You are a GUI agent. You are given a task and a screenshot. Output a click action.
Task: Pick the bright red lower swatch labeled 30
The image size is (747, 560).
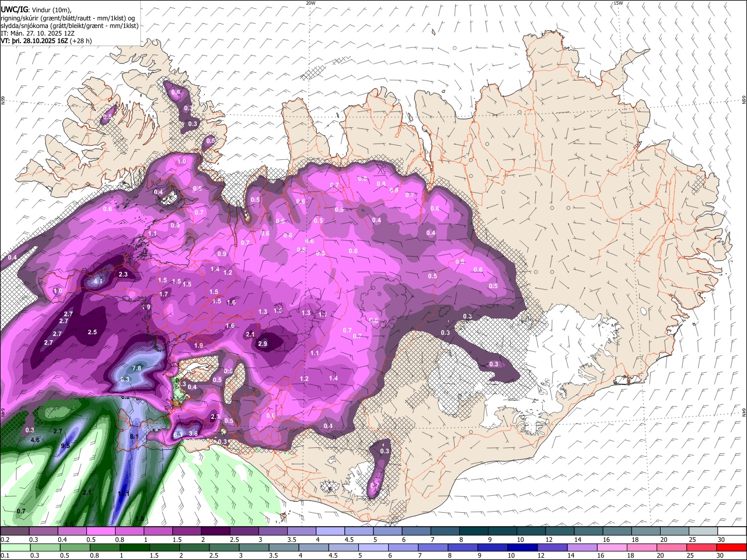(x=731, y=547)
